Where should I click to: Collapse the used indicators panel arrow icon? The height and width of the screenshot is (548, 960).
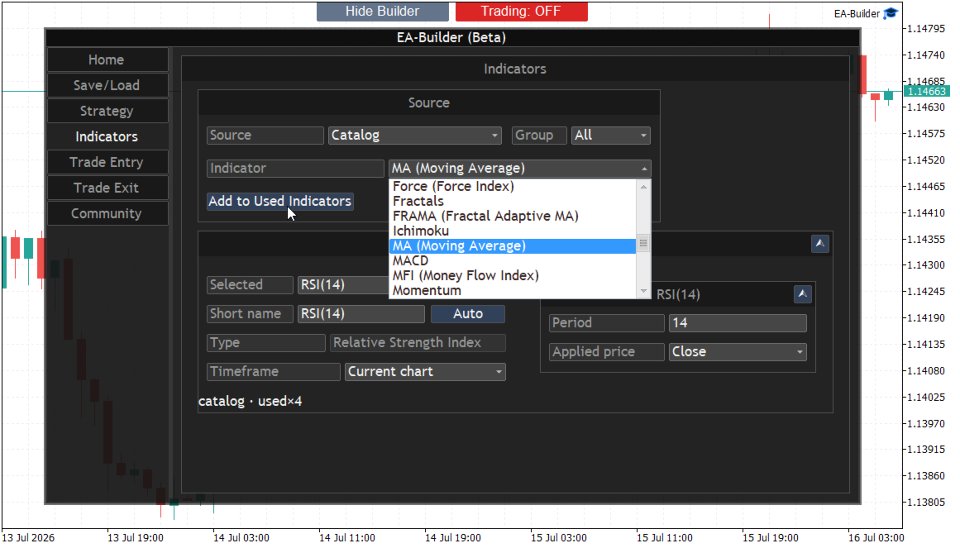click(x=820, y=244)
